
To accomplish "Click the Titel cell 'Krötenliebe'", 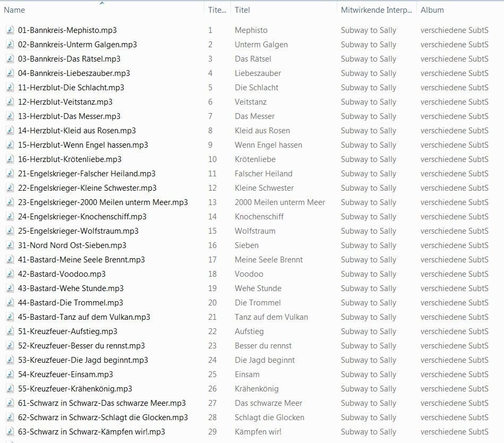I will click(x=255, y=159).
